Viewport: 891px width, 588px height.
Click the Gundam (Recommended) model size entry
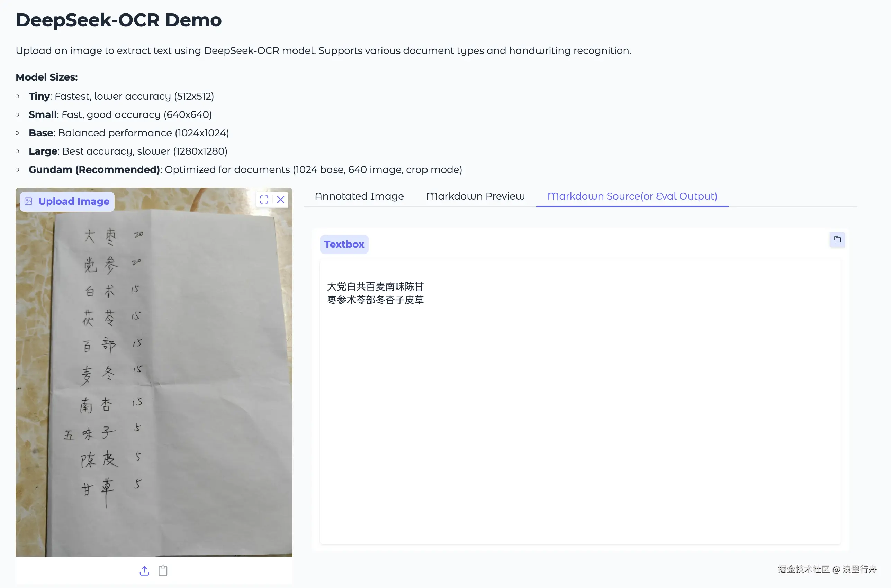(x=94, y=169)
